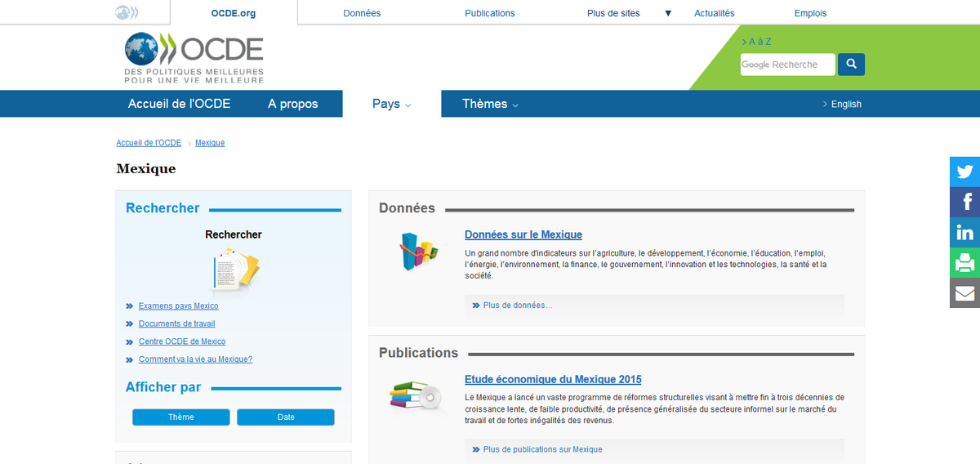Open the Thèmes dropdown menu
Viewport: 980px width, 464px height.
pos(490,104)
